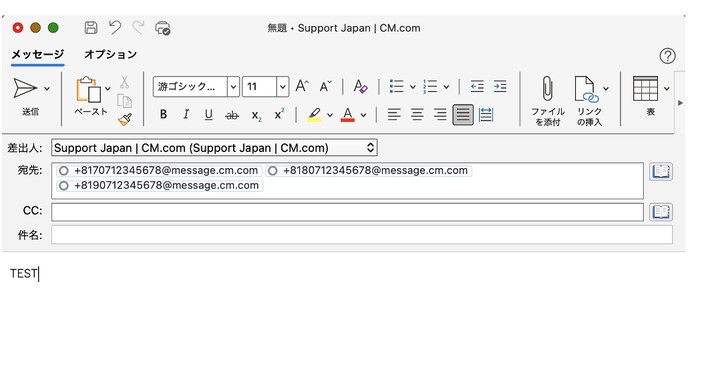Click the font size 11 text box

[x=259, y=87]
